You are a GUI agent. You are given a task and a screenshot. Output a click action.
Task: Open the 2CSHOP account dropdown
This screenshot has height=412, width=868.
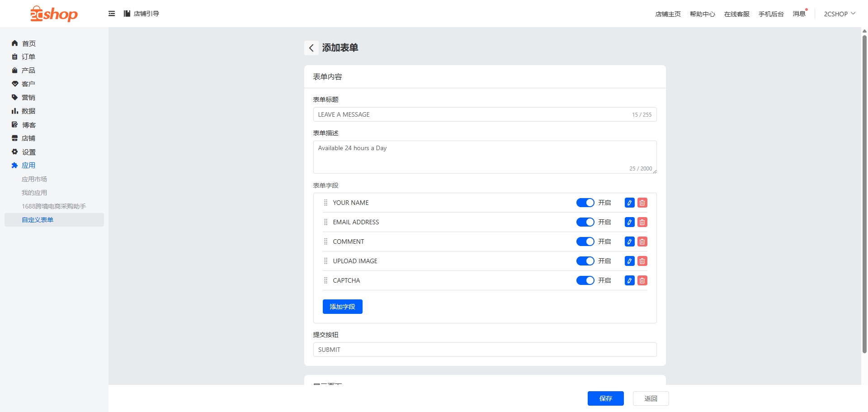tap(839, 14)
